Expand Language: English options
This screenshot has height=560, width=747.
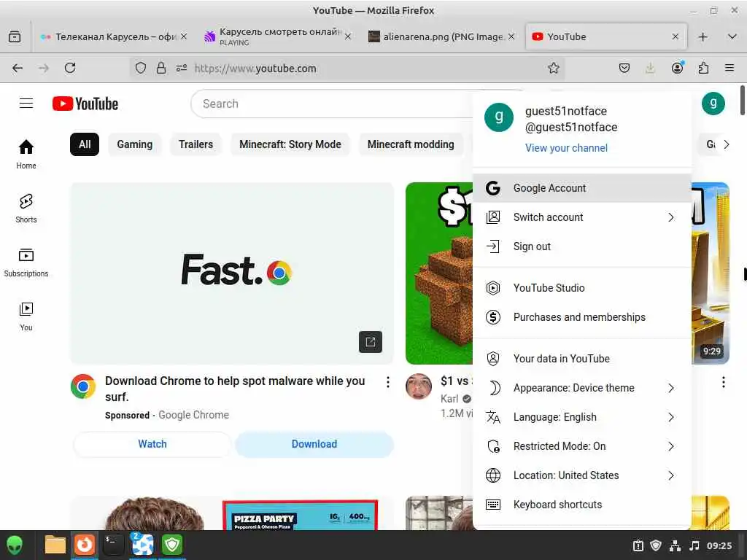(581, 417)
